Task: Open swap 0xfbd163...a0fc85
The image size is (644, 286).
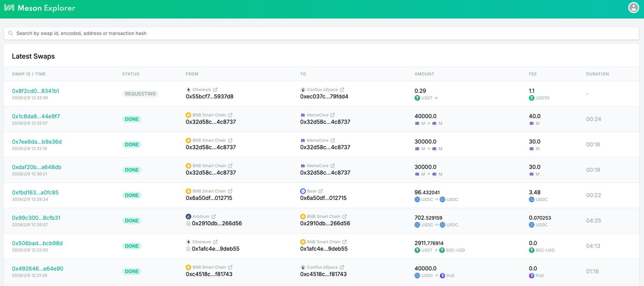Action: 35,192
